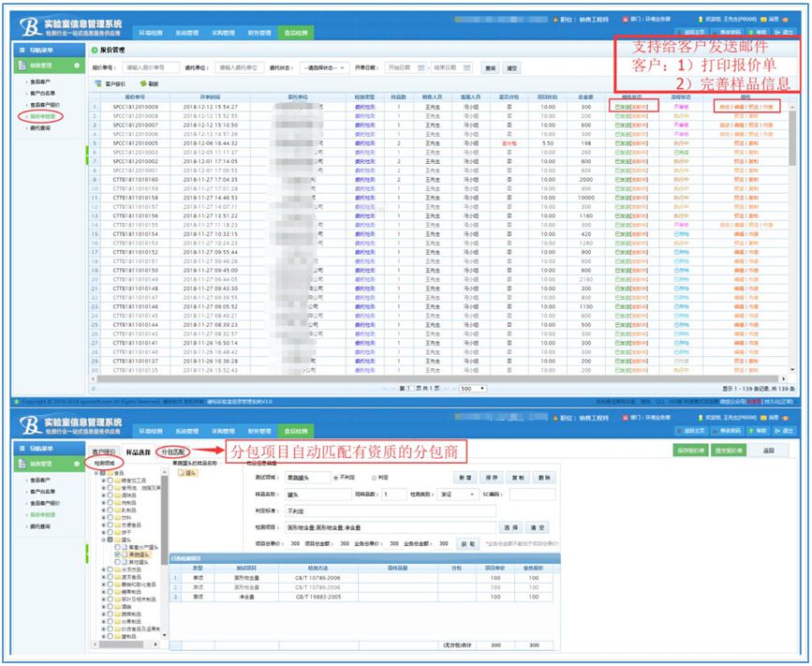Tick the 果蔬罐头 checkbox in the tree
This screenshot has height=666, width=812.
(117, 554)
